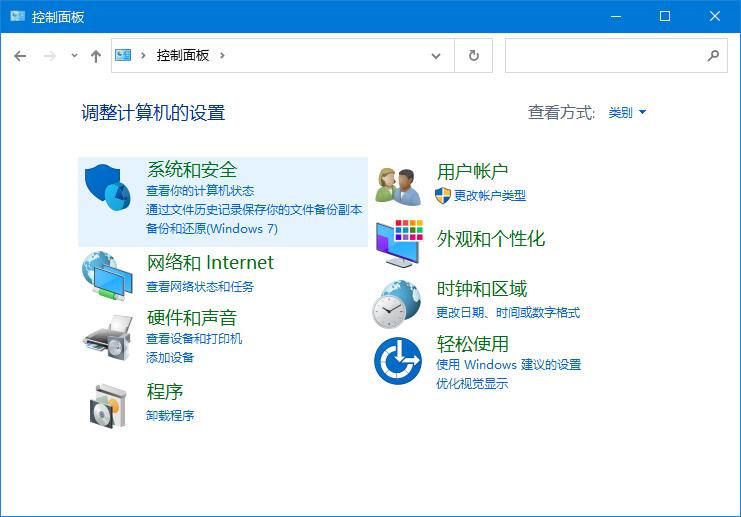Open 硬件和声音 category heading

point(192,317)
